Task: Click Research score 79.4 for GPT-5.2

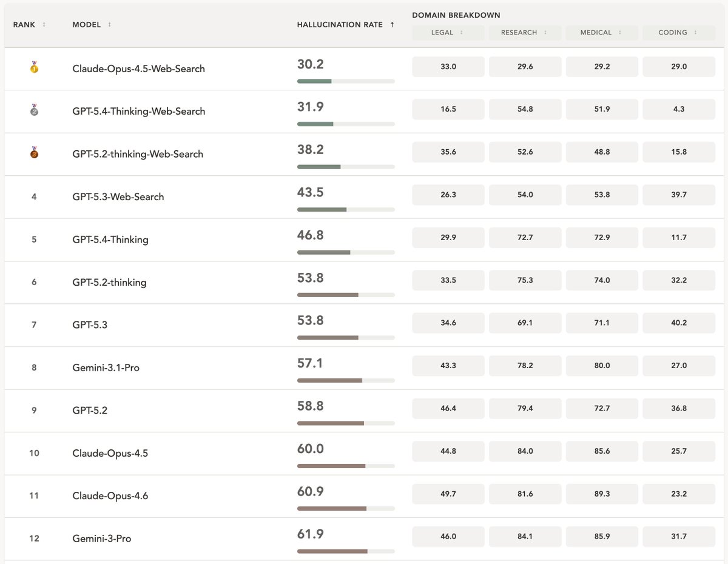Action: [525, 409]
